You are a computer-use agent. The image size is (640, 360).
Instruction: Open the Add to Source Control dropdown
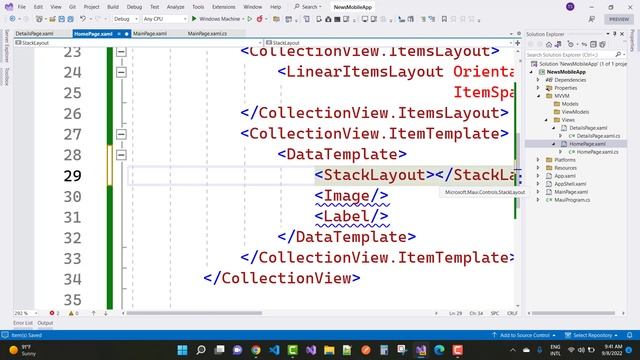pyautogui.click(x=524, y=335)
